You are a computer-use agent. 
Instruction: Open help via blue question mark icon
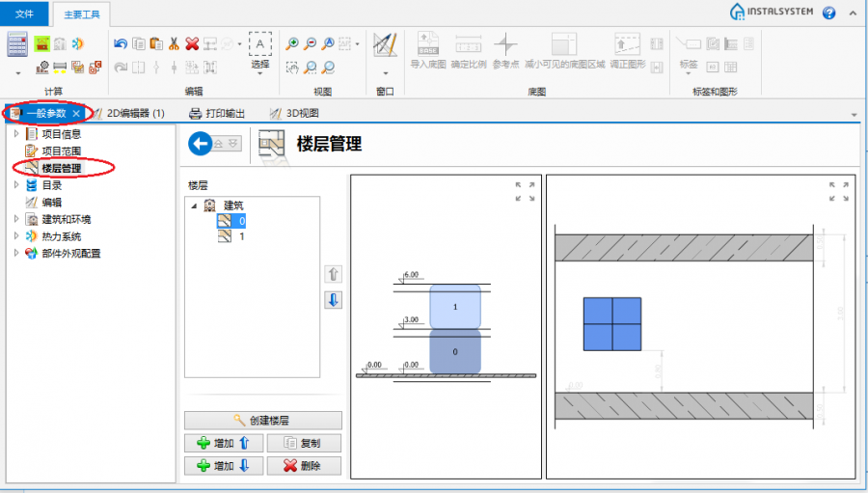tap(829, 13)
